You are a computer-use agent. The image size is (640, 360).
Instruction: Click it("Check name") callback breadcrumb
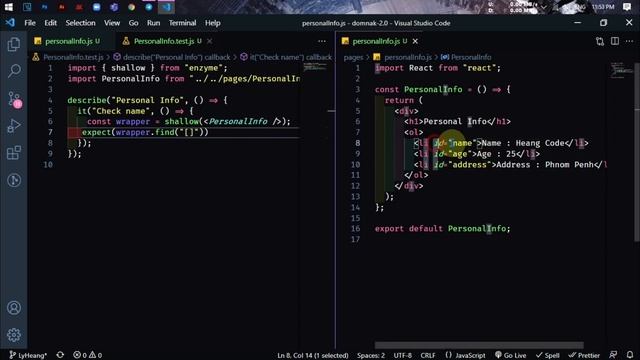tap(286, 57)
